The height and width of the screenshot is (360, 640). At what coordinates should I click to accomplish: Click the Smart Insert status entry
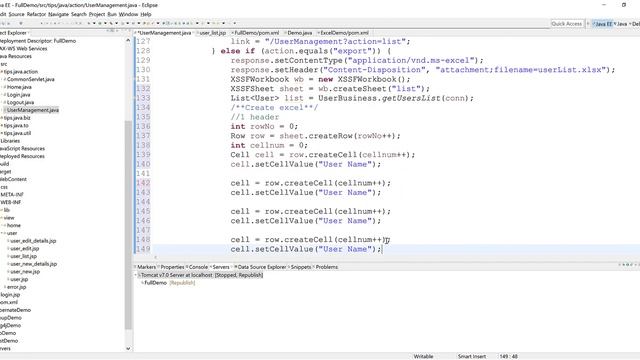pyautogui.click(x=472, y=356)
